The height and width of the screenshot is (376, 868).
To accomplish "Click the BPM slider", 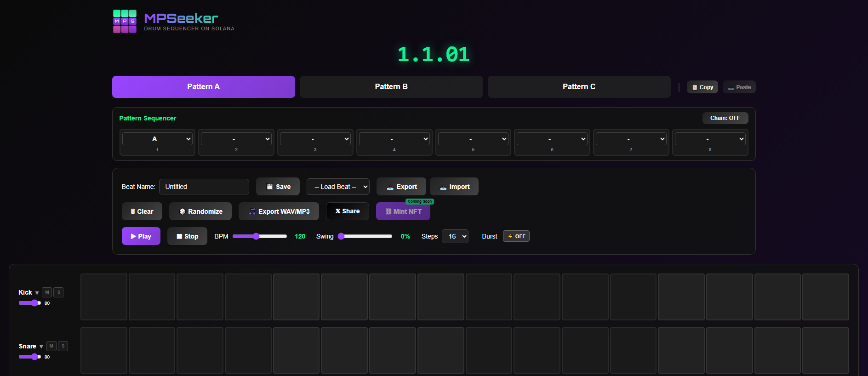I will tap(260, 236).
